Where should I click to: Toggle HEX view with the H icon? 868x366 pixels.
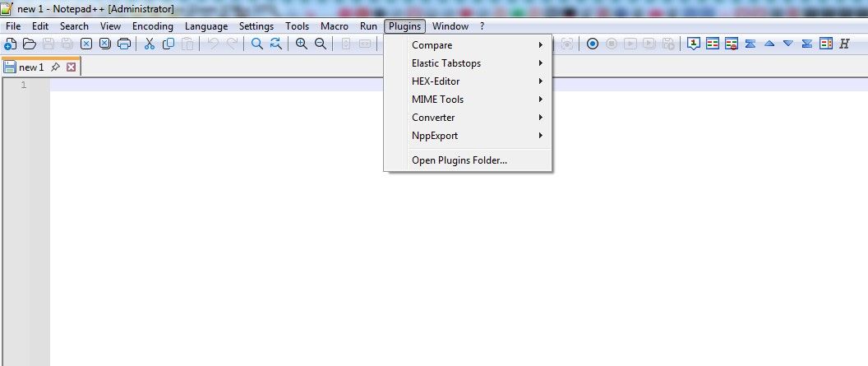click(844, 44)
